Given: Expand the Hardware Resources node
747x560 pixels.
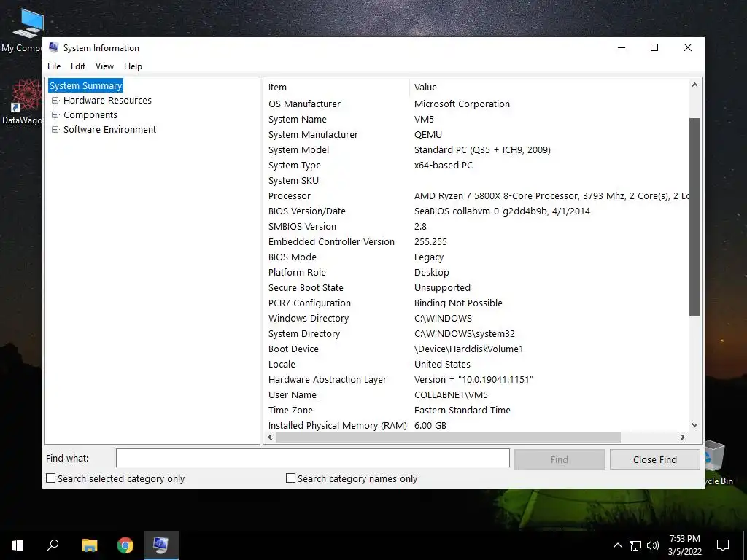Looking at the screenshot, I should pyautogui.click(x=55, y=101).
